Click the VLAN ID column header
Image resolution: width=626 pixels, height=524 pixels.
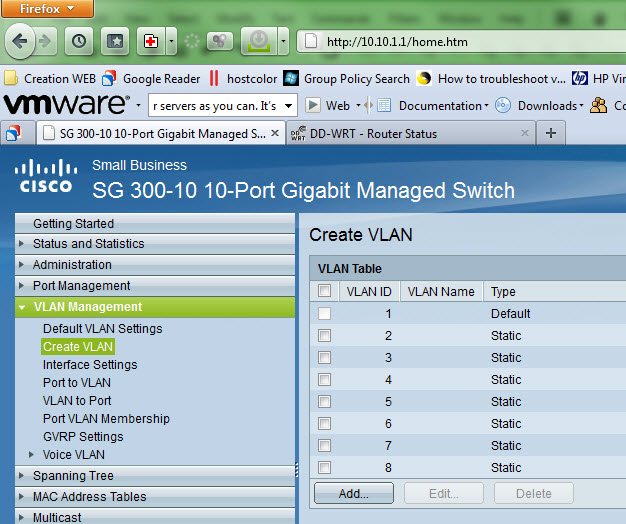coord(369,291)
